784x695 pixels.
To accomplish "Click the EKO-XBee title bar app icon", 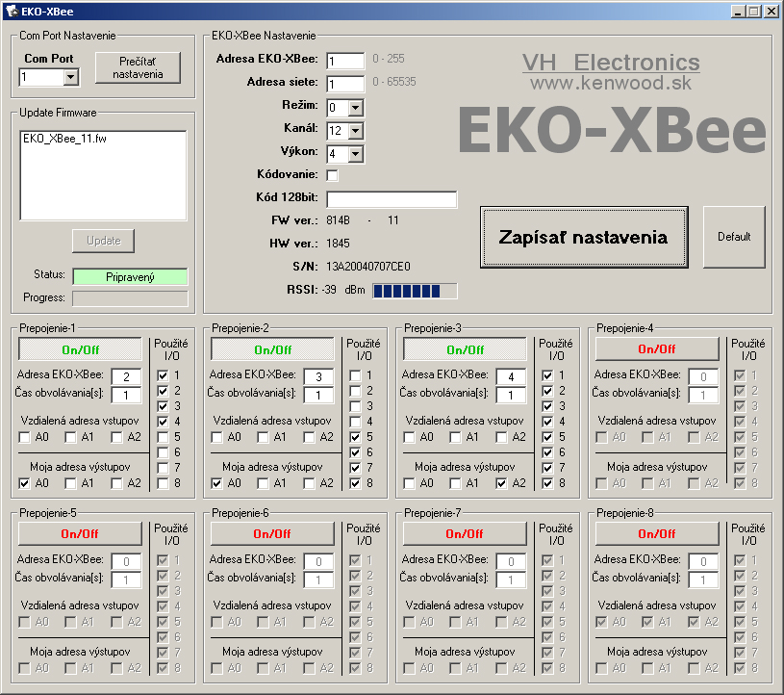I will [12, 11].
